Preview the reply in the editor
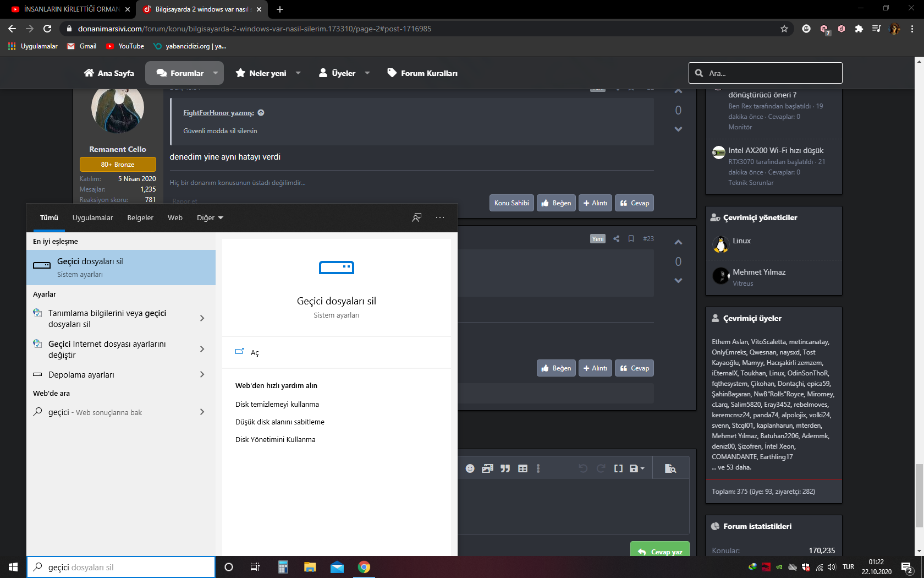 coord(670,468)
